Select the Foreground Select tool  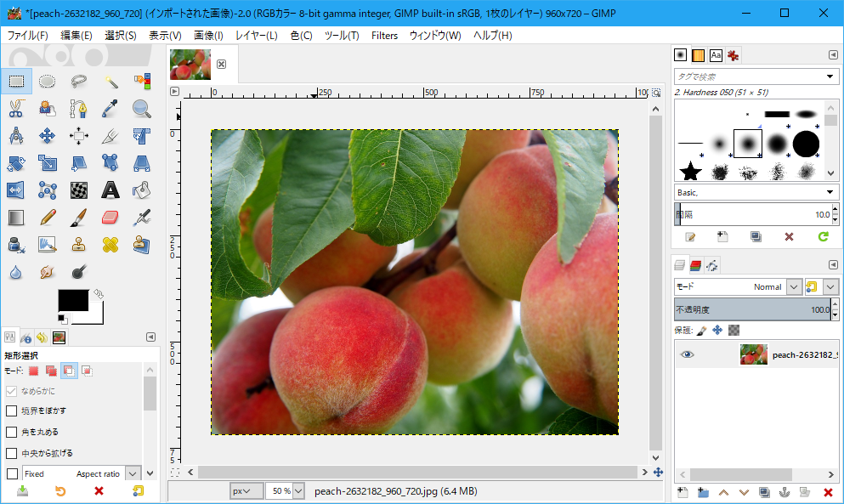point(48,109)
